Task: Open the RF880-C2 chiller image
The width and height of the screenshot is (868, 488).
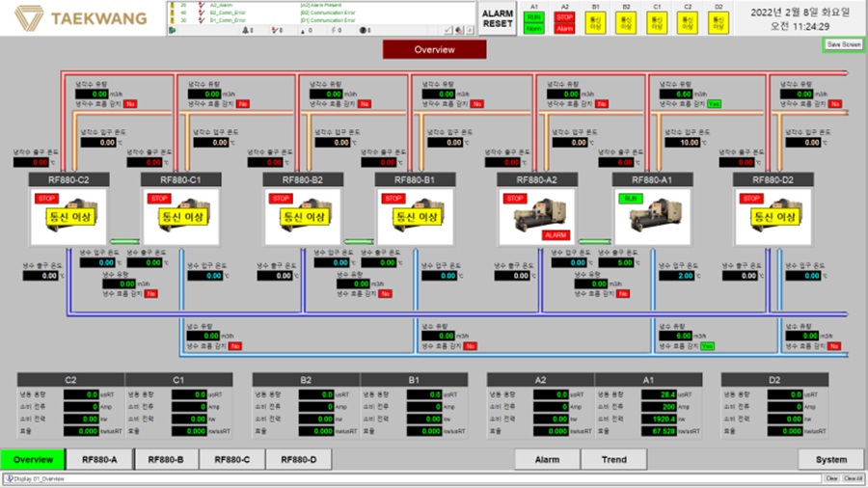Action: tap(68, 216)
